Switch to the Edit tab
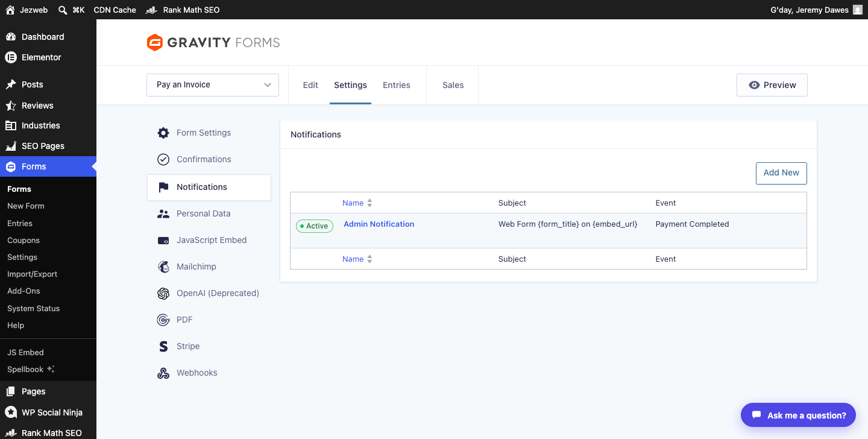 pos(310,85)
